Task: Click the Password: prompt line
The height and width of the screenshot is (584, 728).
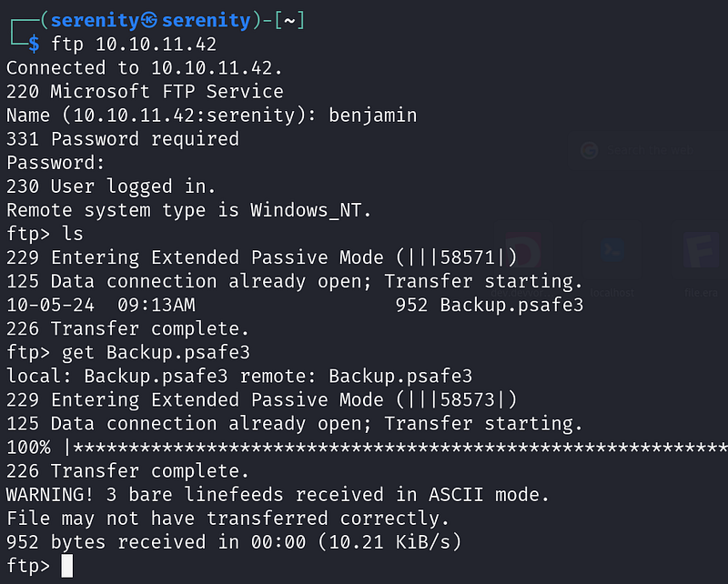Action: [56, 163]
